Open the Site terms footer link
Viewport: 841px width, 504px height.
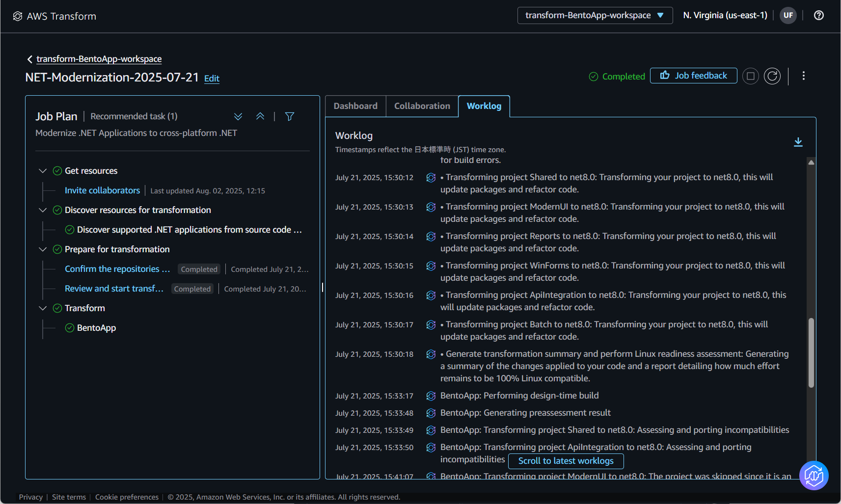(x=69, y=497)
